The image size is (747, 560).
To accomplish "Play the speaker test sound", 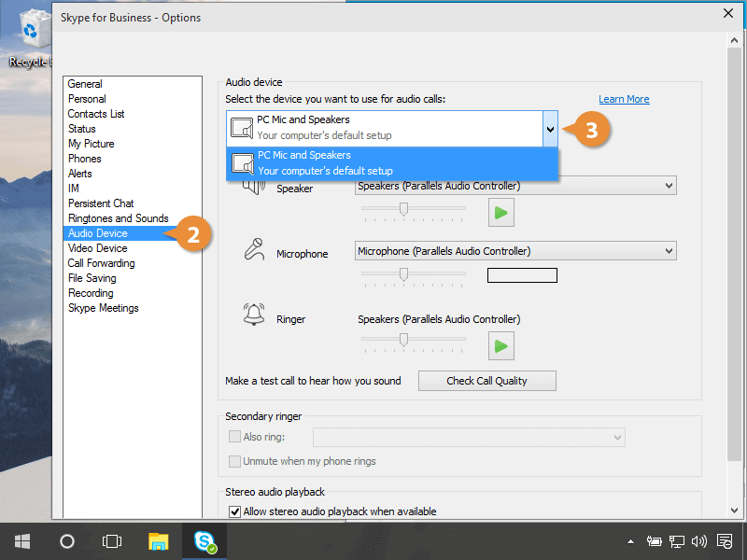I will (x=500, y=213).
